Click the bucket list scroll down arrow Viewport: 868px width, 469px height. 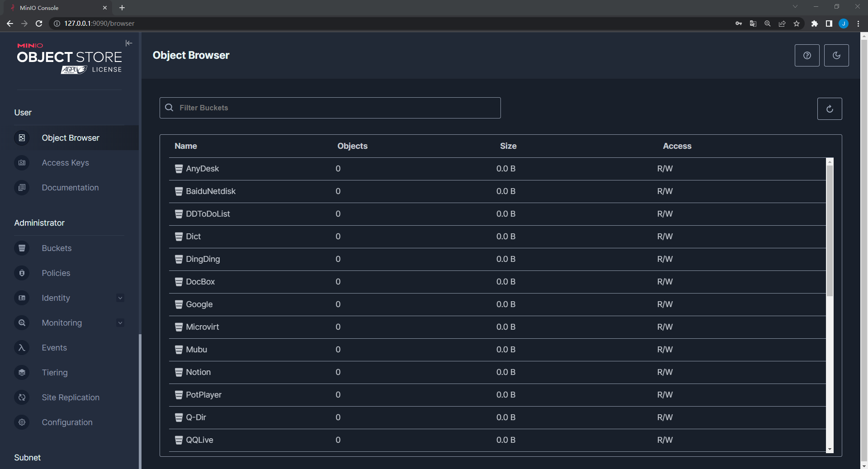click(830, 449)
